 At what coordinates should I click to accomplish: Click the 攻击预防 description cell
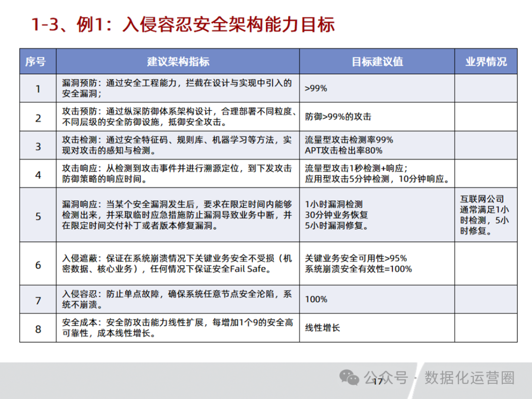click(178, 117)
